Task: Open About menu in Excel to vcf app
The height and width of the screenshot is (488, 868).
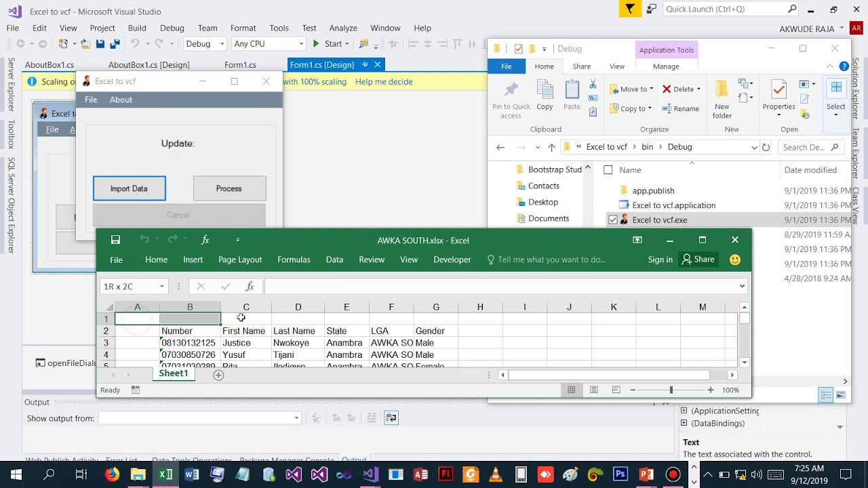Action: coord(121,100)
